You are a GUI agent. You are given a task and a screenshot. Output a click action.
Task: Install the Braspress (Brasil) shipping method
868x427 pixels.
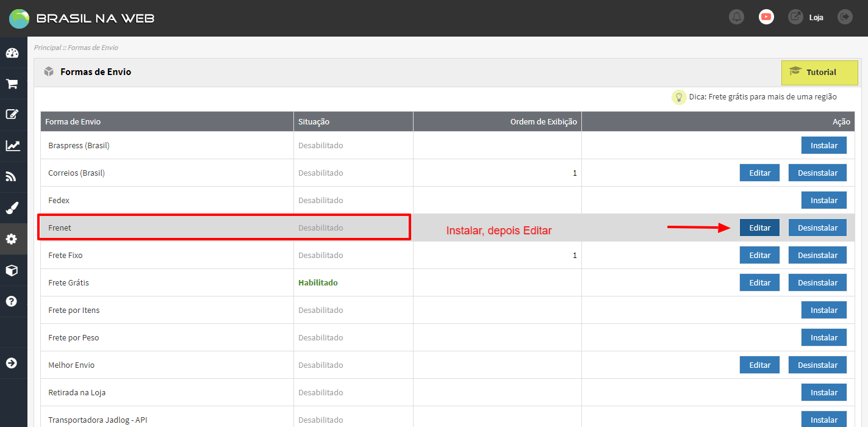(823, 145)
